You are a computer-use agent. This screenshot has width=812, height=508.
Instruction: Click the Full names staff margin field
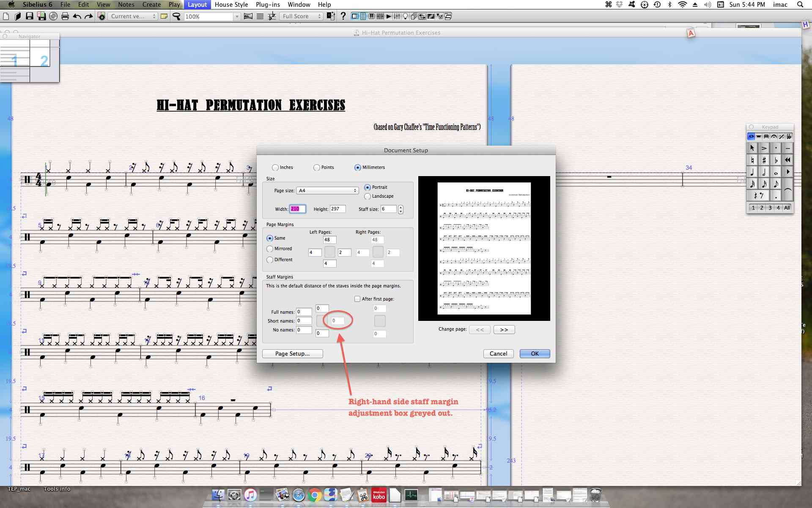point(304,312)
